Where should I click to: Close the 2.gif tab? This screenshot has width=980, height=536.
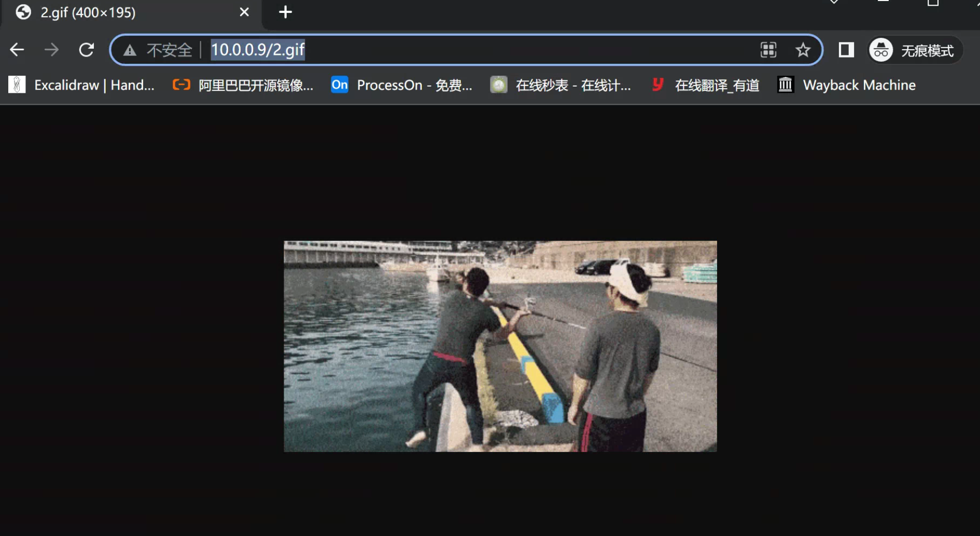tap(244, 12)
